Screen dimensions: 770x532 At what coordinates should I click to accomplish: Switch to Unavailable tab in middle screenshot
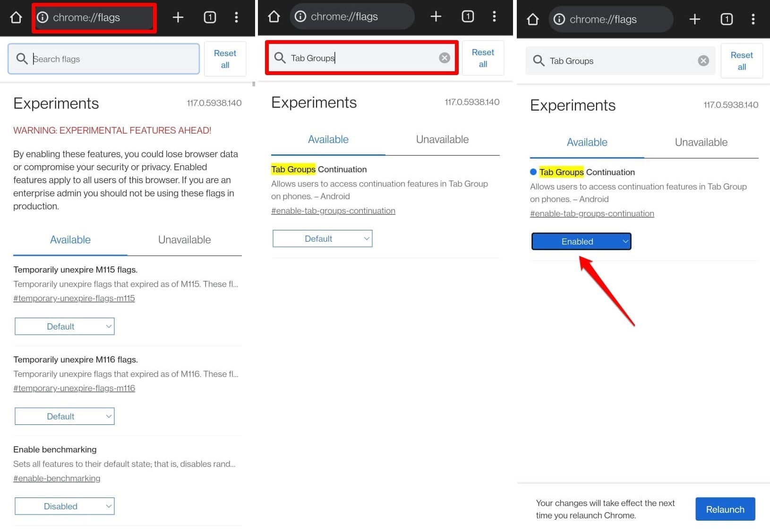(443, 140)
